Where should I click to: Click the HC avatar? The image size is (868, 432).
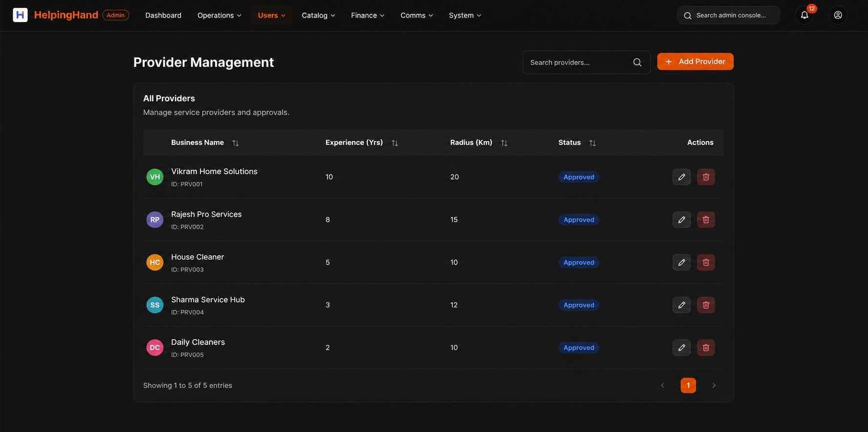[x=155, y=262]
